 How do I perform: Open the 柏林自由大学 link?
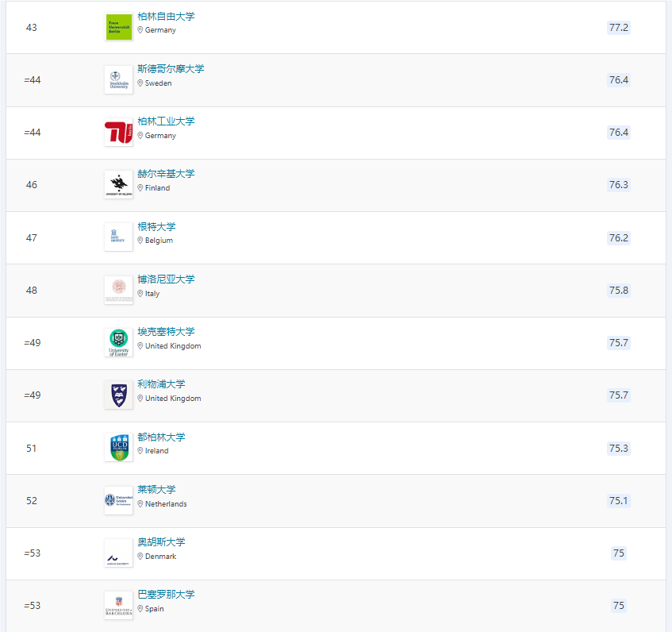point(166,17)
